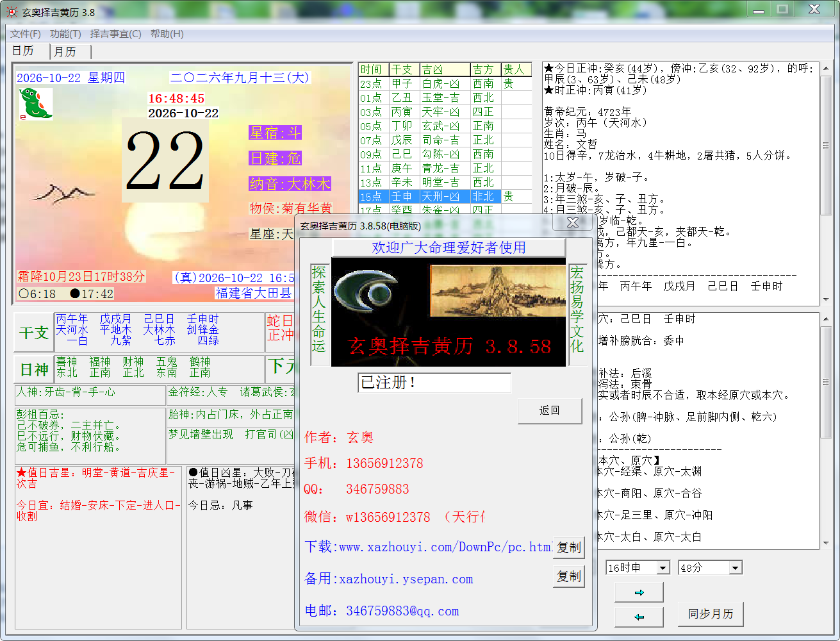Select the 11点 庚午 row
Screen dimensions: 840x641
pyautogui.click(x=445, y=169)
